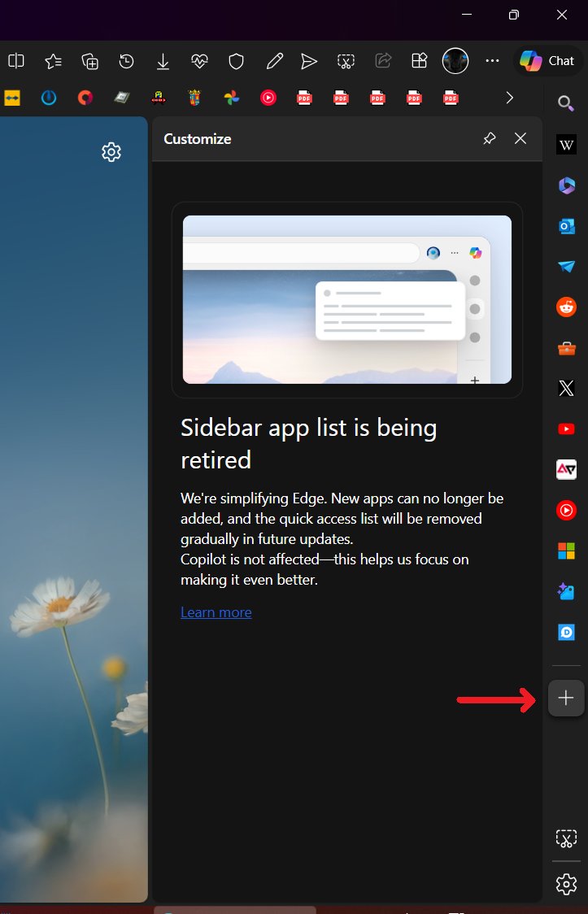The image size is (588, 914).
Task: Open YouTube Music sidebar app
Action: click(566, 510)
